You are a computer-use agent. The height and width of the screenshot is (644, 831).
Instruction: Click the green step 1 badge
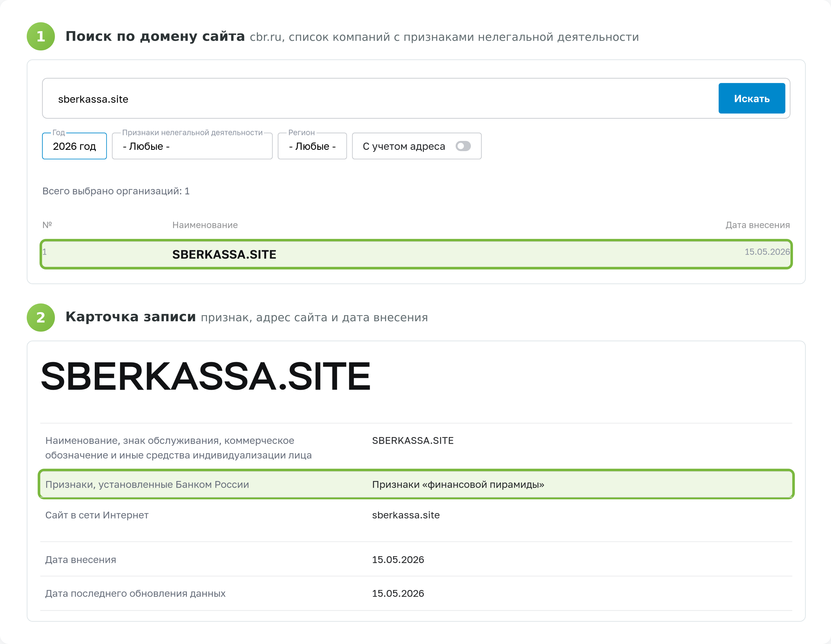(41, 37)
